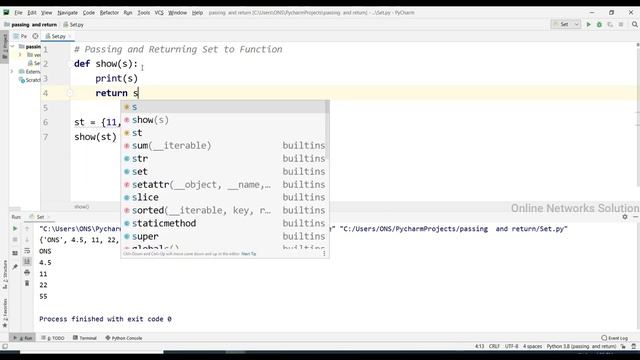640x360 pixels.
Task: Open the Event Log
Action: (615, 338)
